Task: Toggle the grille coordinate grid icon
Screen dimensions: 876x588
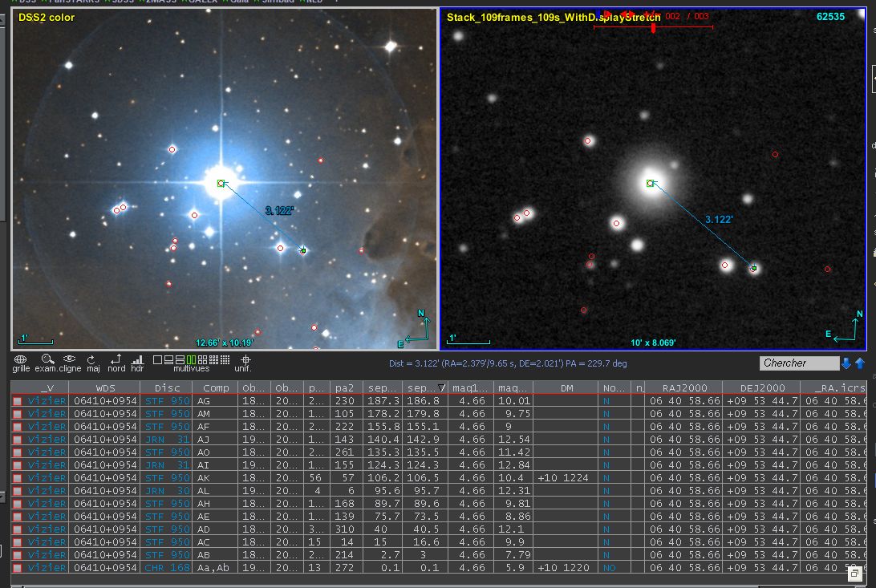Action: pos(21,359)
